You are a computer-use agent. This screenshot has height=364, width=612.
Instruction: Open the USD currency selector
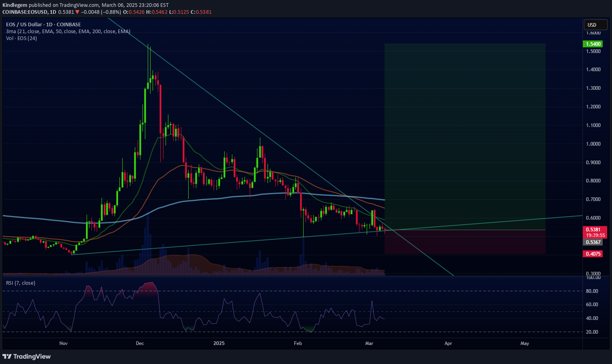595,25
